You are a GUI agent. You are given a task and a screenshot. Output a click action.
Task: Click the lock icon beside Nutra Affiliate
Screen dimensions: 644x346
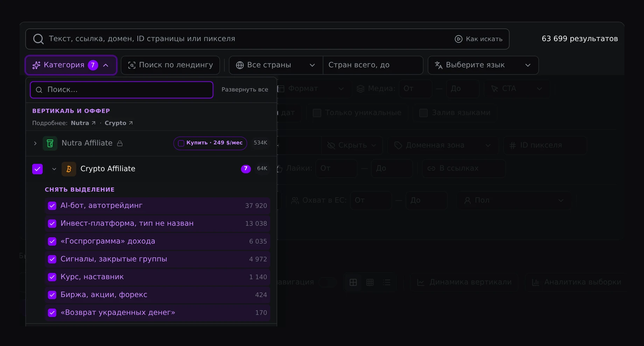120,143
